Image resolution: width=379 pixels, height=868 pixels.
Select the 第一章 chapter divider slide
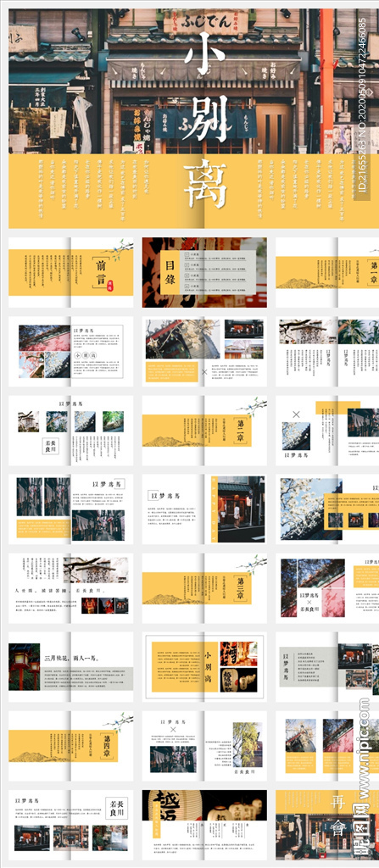click(327, 272)
